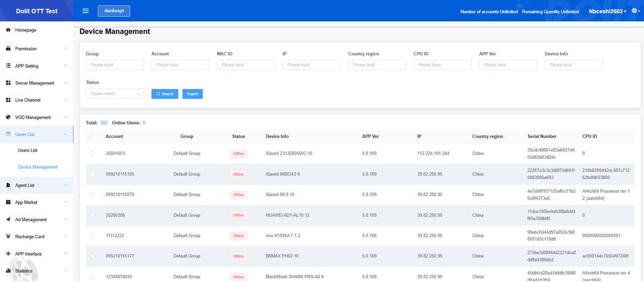Check the row for account 11112222

(92, 236)
